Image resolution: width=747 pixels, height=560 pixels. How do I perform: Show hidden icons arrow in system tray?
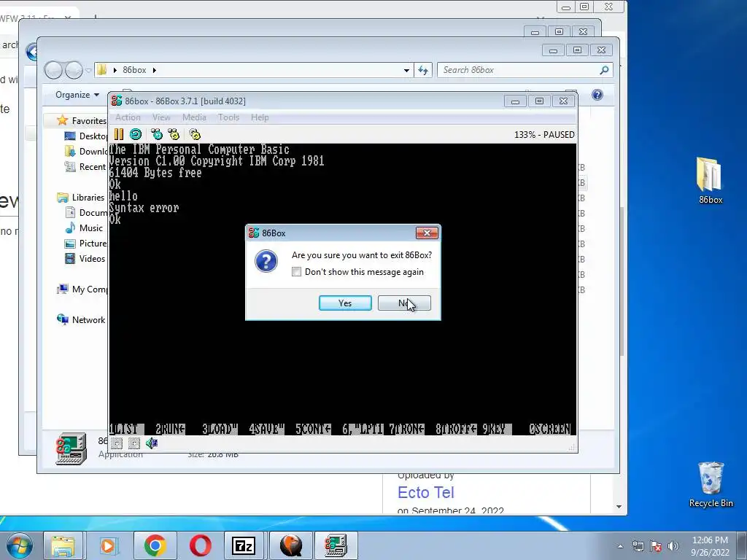[x=620, y=546]
